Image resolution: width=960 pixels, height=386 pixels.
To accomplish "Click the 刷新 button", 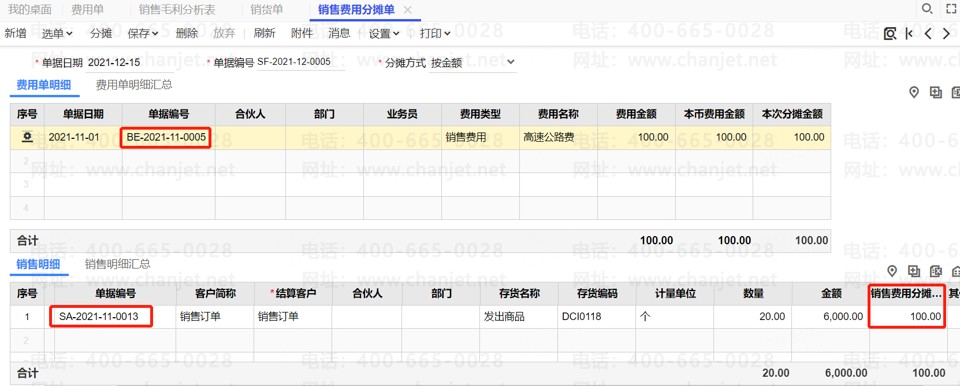I will [264, 34].
